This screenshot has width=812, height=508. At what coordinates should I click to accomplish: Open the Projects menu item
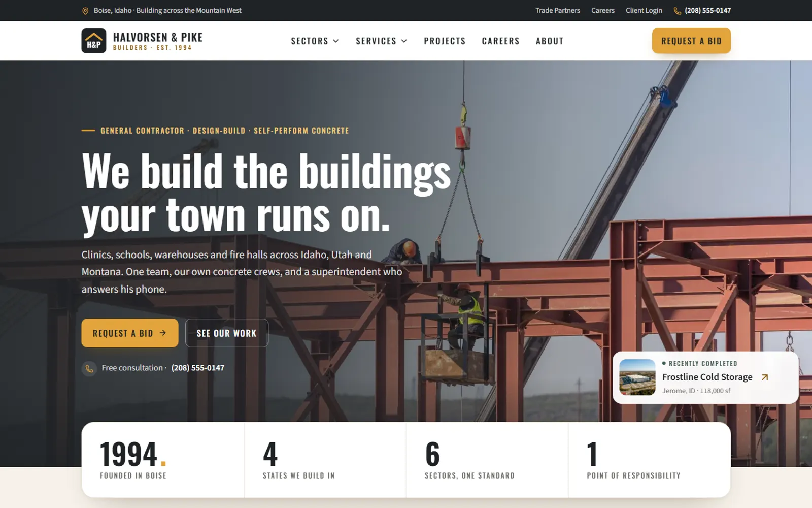pyautogui.click(x=445, y=41)
